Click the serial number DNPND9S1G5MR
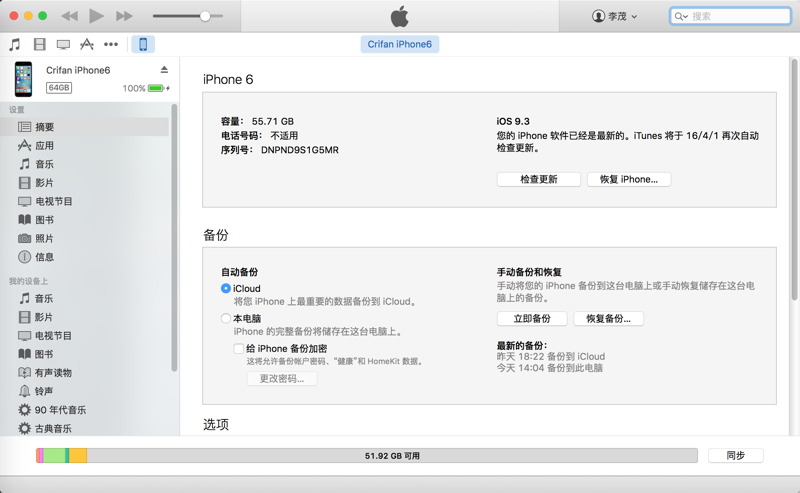Viewport: 800px width, 493px height. click(x=299, y=150)
